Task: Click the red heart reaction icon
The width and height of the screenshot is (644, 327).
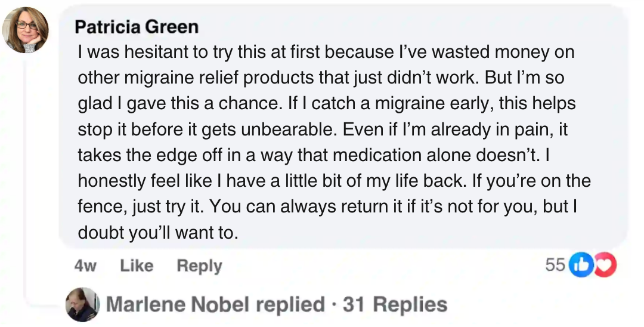Action: 604,265
